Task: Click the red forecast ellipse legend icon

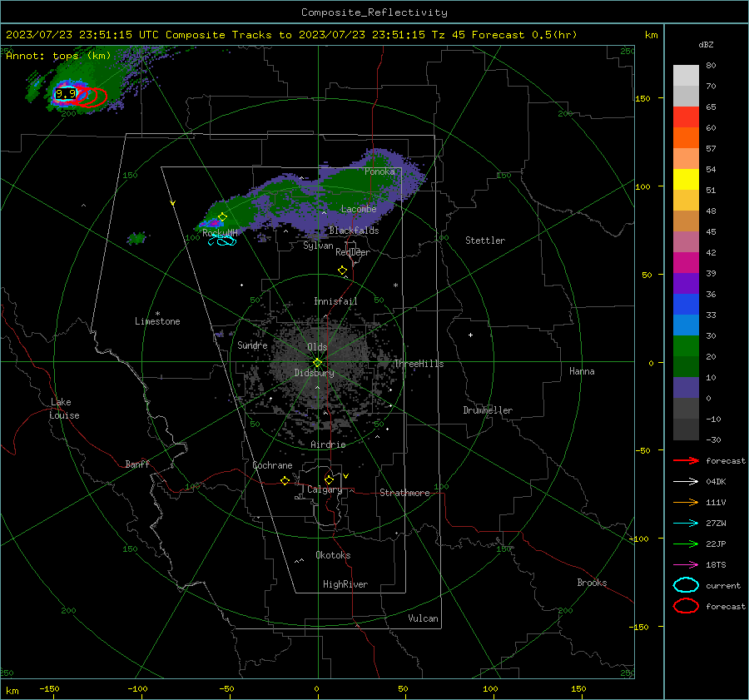Action: 686,606
